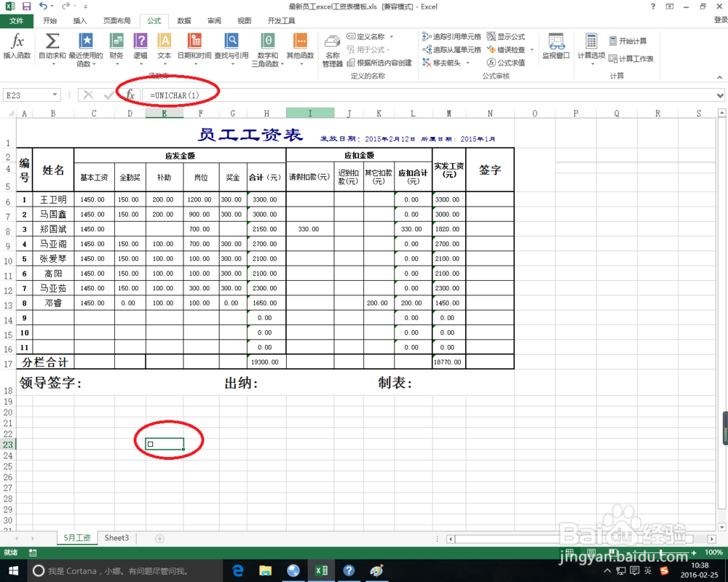Collapse the ribbon with the arrow
728x582 pixels.
[720, 77]
